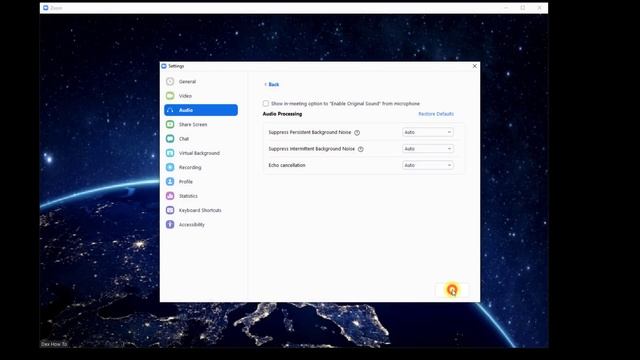
Task: Click the "Audio Processing" heading text
Action: (x=282, y=114)
